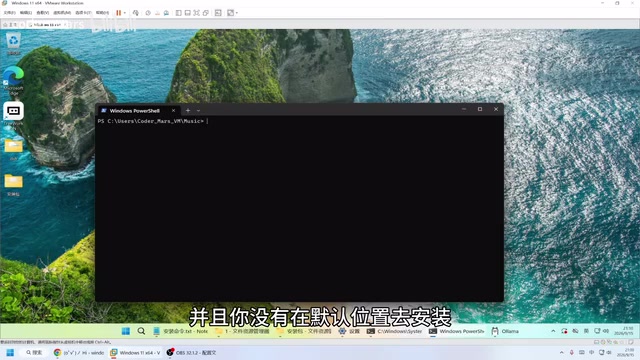
Task: Open the Recycle Bin desktop icon
Action: (13, 44)
